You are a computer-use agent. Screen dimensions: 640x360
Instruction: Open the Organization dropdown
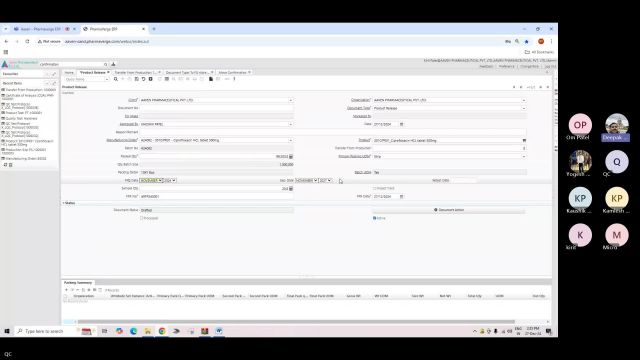point(524,100)
